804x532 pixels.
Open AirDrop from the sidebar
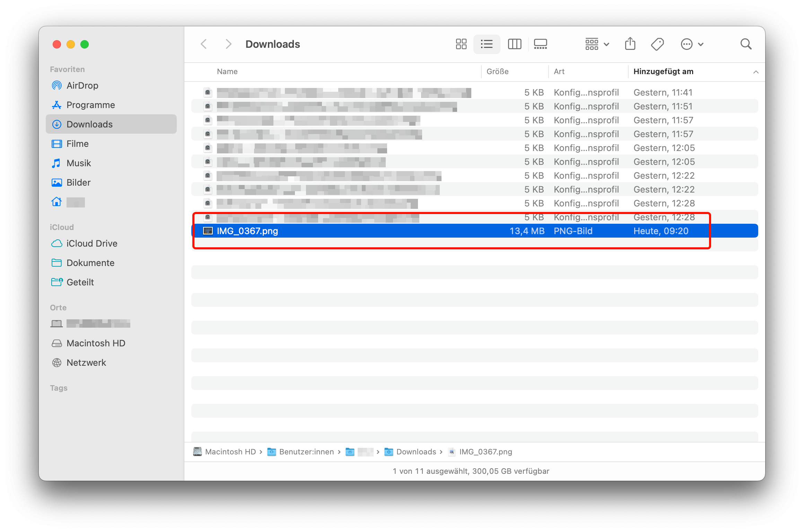tap(82, 86)
